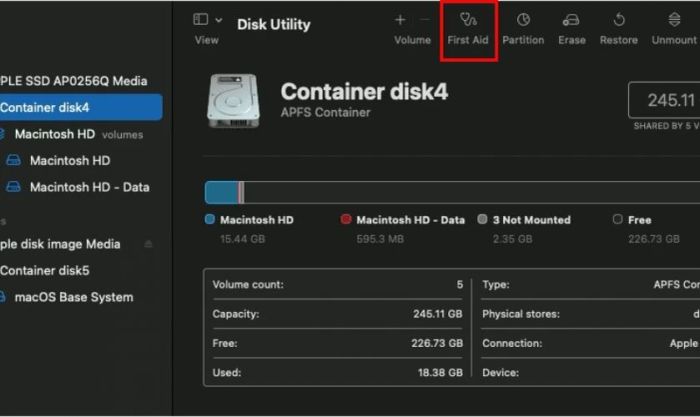The width and height of the screenshot is (700, 417).
Task: Click the Free value 226.73 GB in table
Action: [437, 343]
